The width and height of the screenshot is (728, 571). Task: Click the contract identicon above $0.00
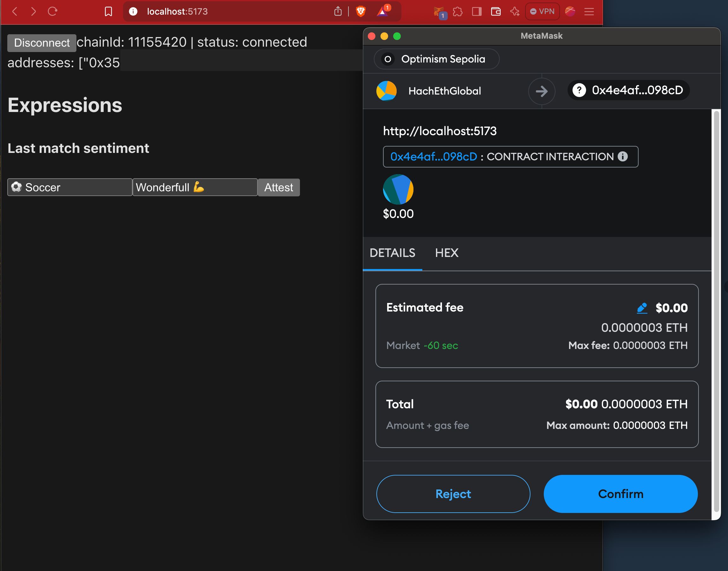pos(398,190)
